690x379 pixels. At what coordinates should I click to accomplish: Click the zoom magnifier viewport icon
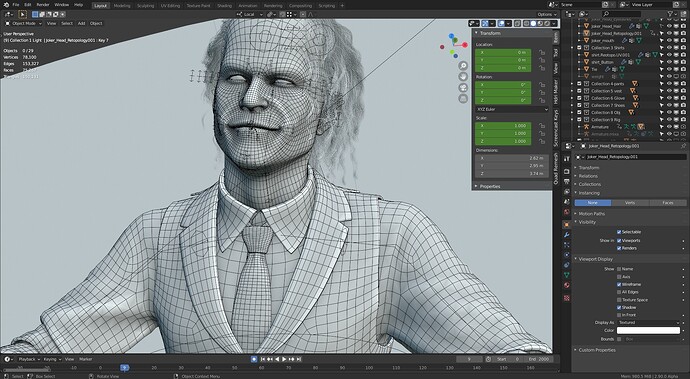[463, 66]
